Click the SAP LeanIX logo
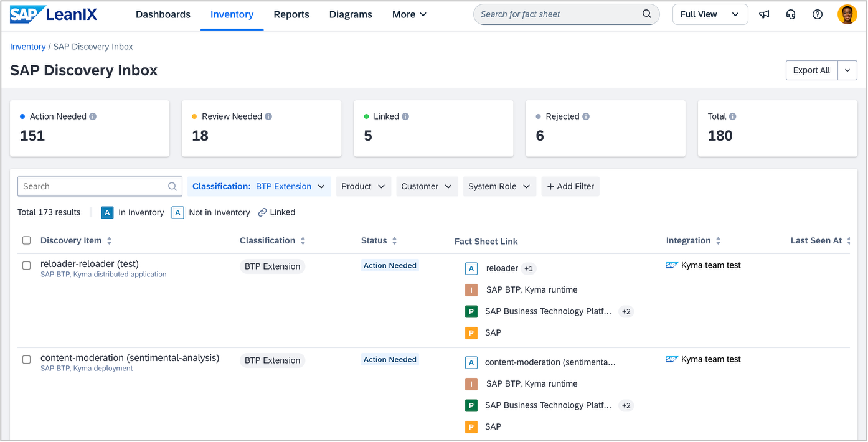The height and width of the screenshot is (442, 868). [x=54, y=14]
